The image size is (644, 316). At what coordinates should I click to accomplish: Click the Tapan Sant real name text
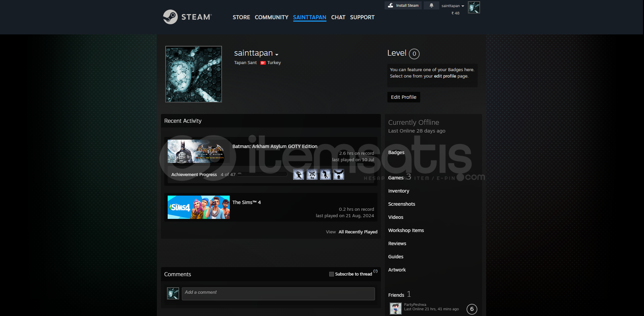point(245,63)
